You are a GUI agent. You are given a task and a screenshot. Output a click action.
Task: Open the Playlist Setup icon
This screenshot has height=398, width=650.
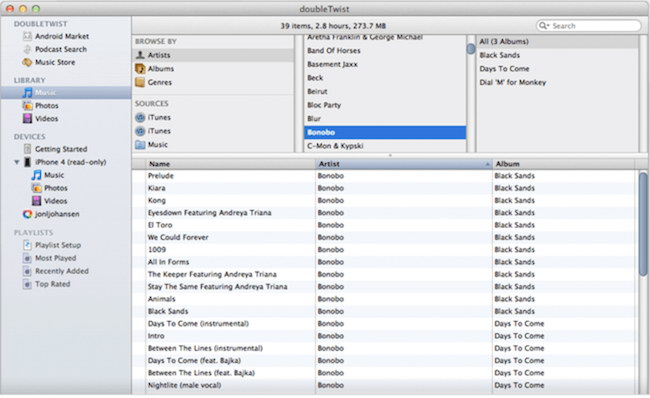coord(27,245)
